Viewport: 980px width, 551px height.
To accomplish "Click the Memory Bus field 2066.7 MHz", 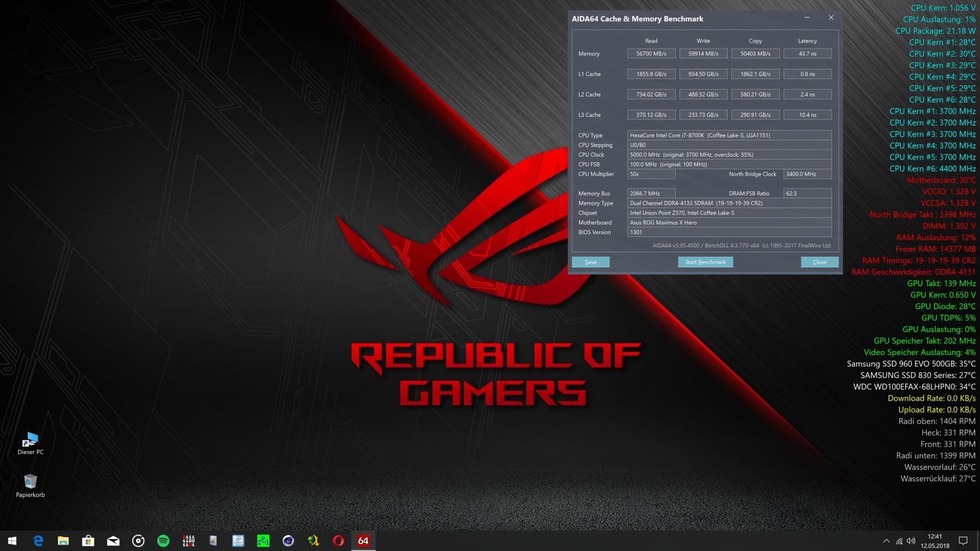I will [651, 193].
